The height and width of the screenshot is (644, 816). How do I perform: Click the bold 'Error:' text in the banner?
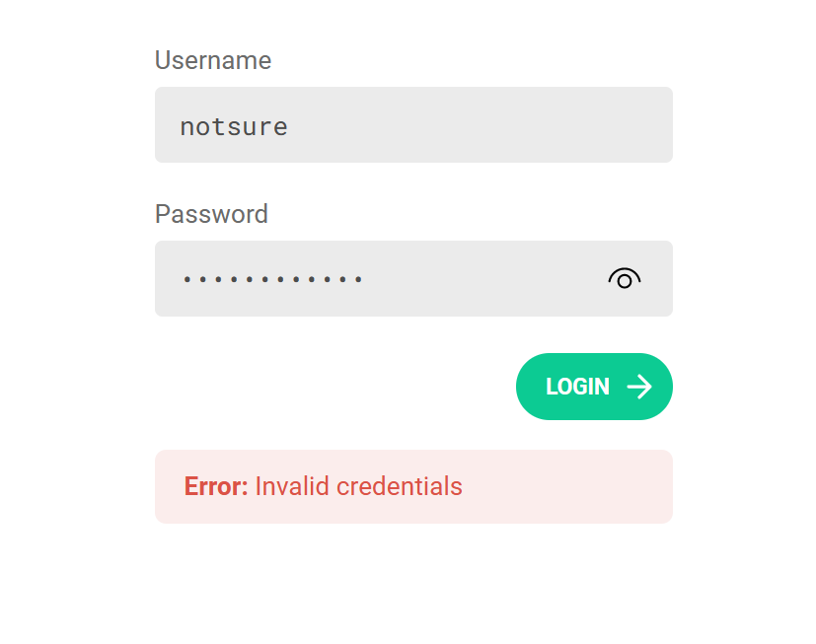pyautogui.click(x=215, y=486)
